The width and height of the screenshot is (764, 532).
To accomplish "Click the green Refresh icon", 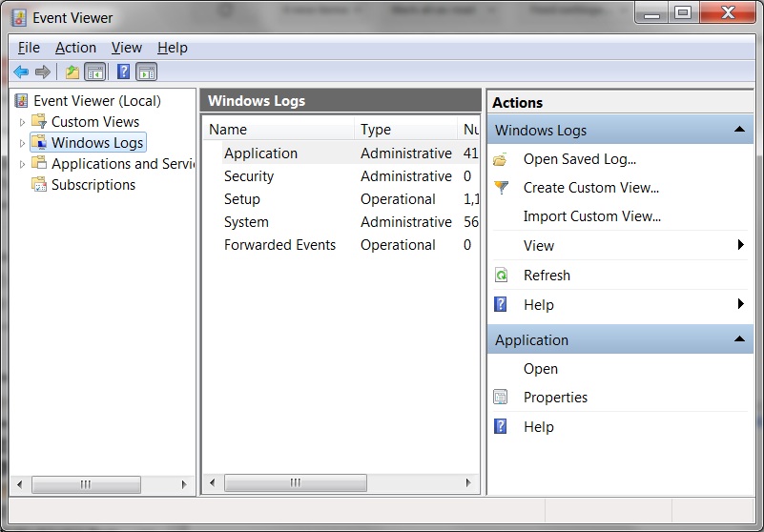I will click(x=501, y=276).
